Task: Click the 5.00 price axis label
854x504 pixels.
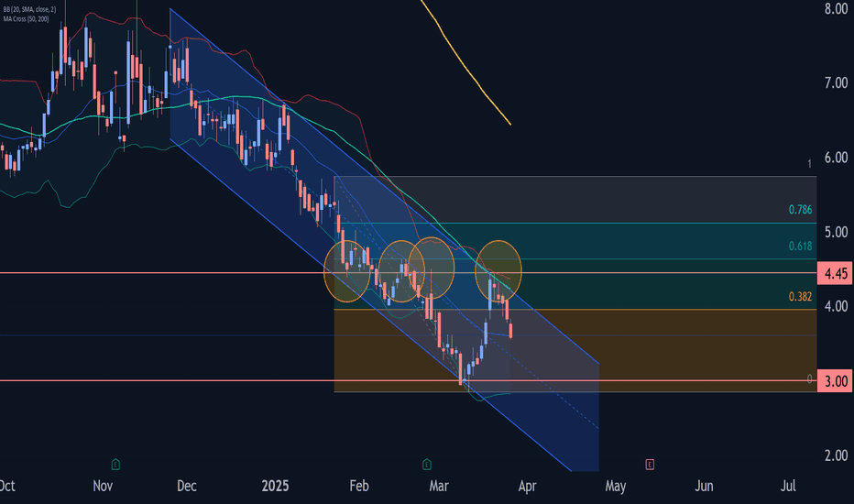Action: (836, 232)
